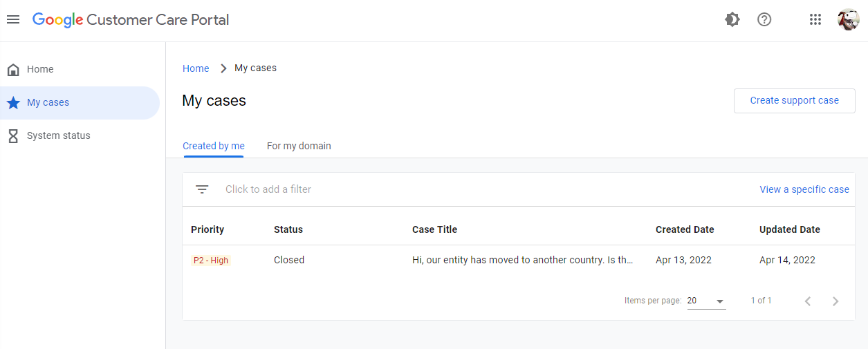Image resolution: width=868 pixels, height=349 pixels.
Task: Click the System status hourglass icon
Action: click(x=13, y=136)
